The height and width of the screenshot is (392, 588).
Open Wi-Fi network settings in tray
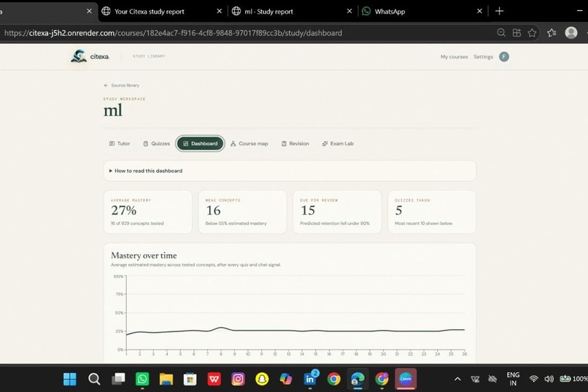point(533,379)
